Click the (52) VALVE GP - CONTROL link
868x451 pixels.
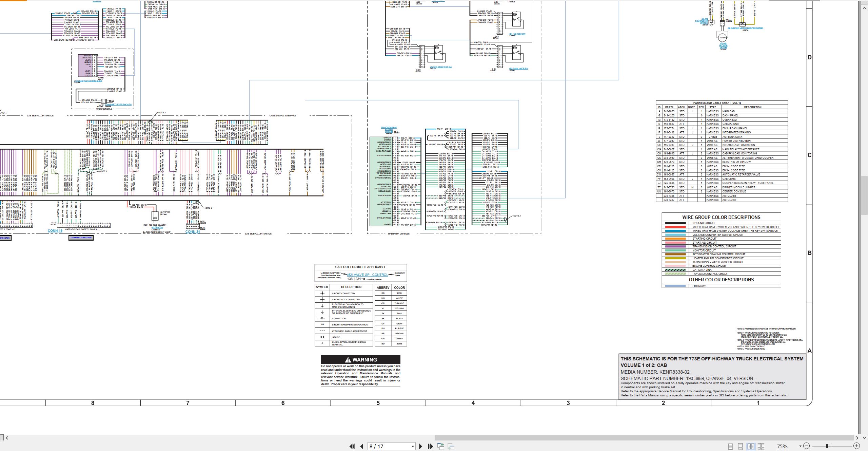368,275
